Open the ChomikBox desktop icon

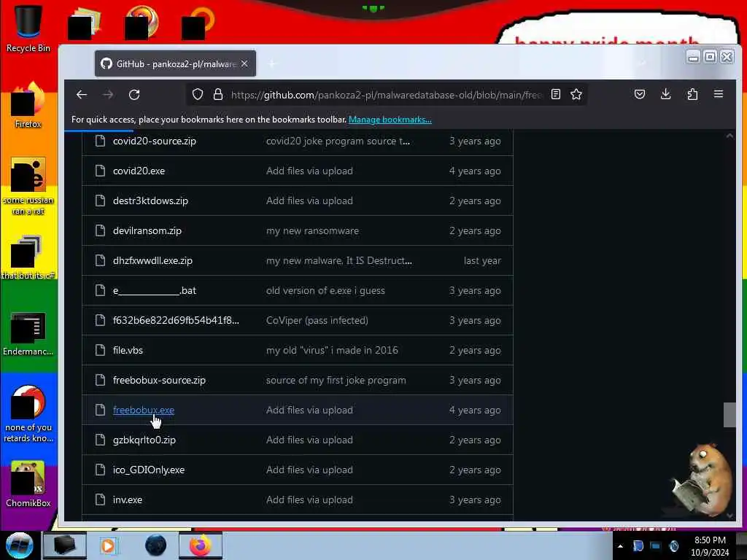(x=28, y=484)
